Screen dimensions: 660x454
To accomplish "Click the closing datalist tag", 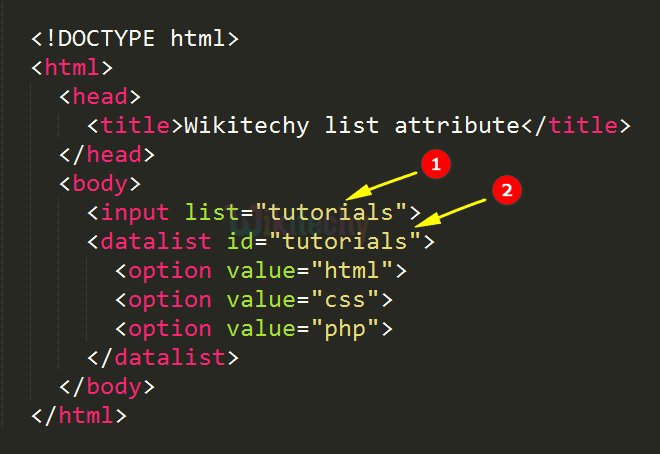I will 163,358.
